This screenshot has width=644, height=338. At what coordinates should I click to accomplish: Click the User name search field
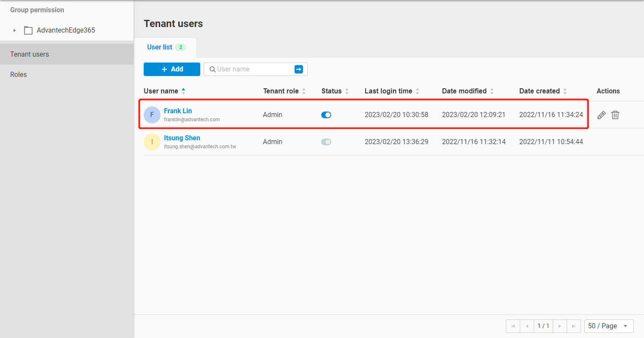[x=254, y=69]
